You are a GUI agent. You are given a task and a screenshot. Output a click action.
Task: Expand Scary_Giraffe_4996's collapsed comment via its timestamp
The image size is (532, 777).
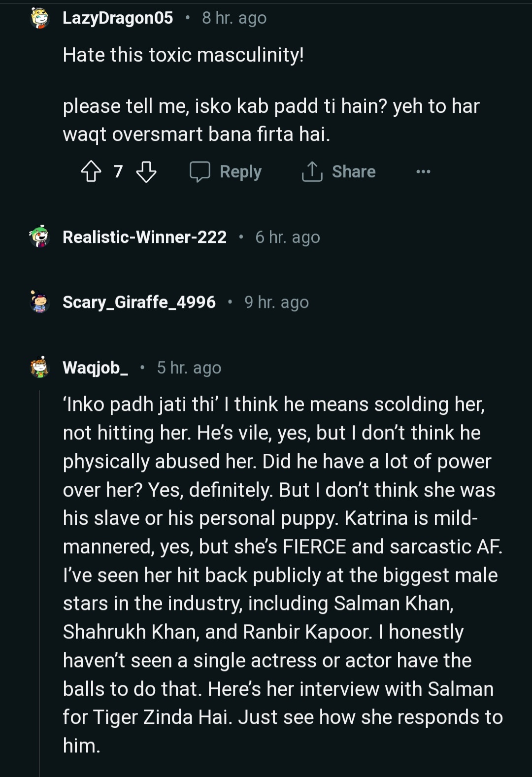[x=276, y=302]
